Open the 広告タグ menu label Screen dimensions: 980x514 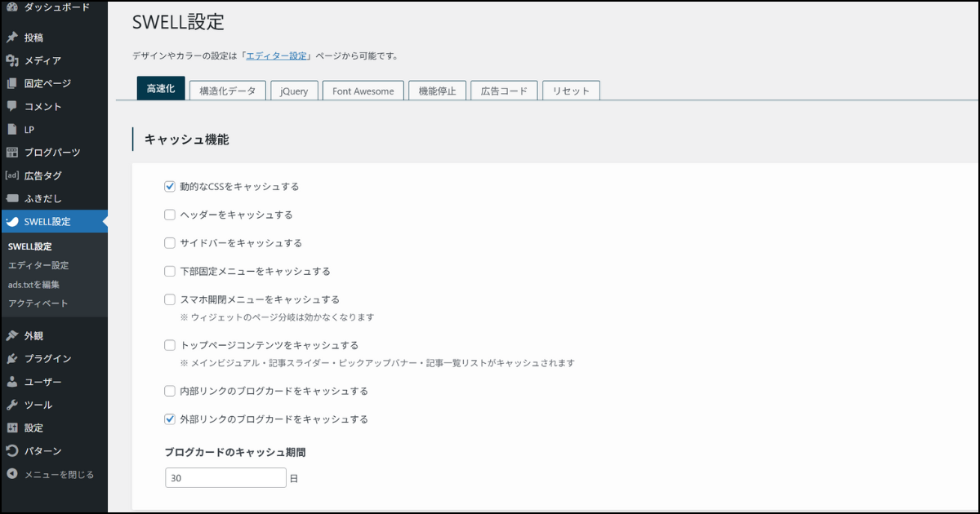[x=43, y=175]
